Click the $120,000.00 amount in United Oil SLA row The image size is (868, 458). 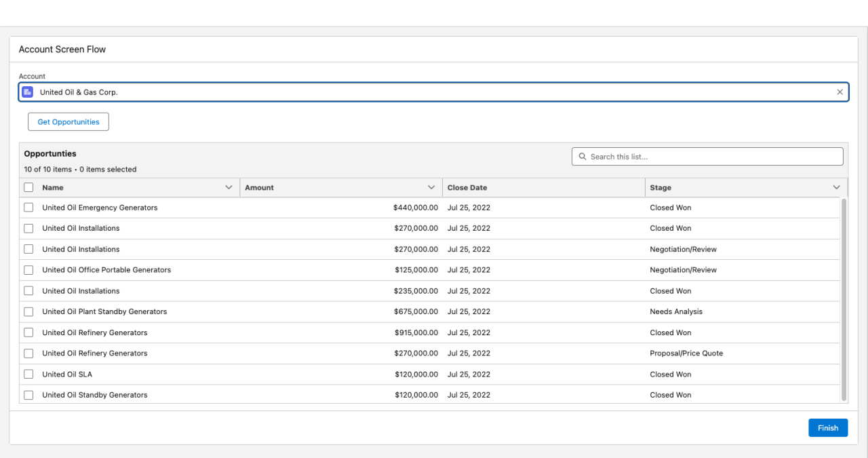pos(416,374)
